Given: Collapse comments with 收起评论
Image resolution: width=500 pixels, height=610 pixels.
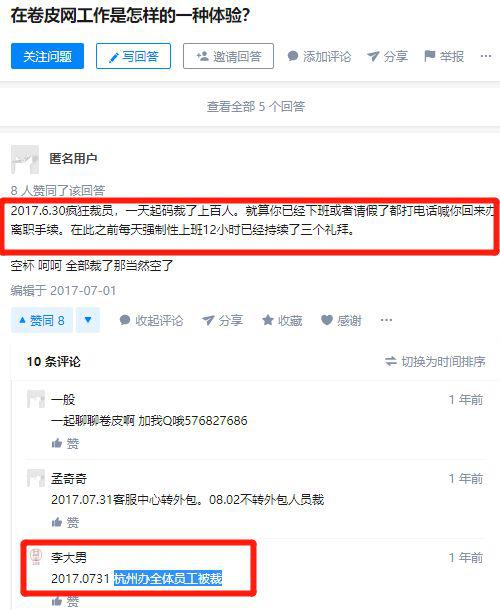Looking at the screenshot, I should pos(151,320).
